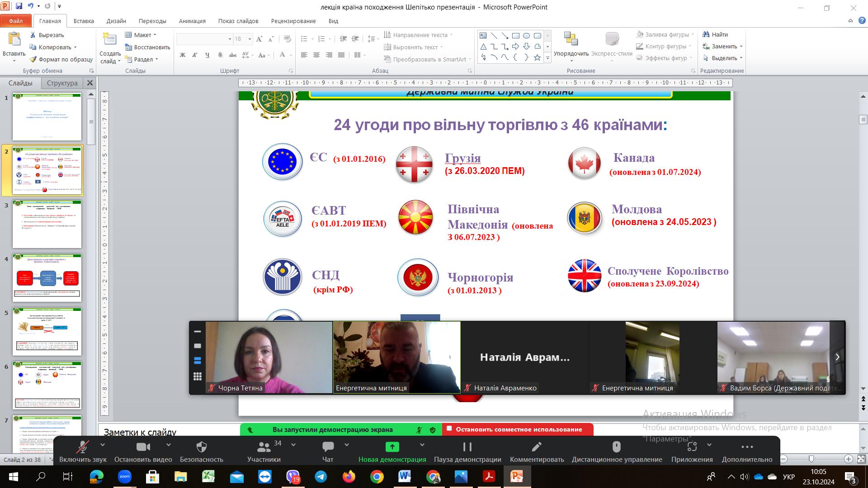Save the presentation via Quick Access
This screenshot has height=488, width=868.
click(19, 6)
